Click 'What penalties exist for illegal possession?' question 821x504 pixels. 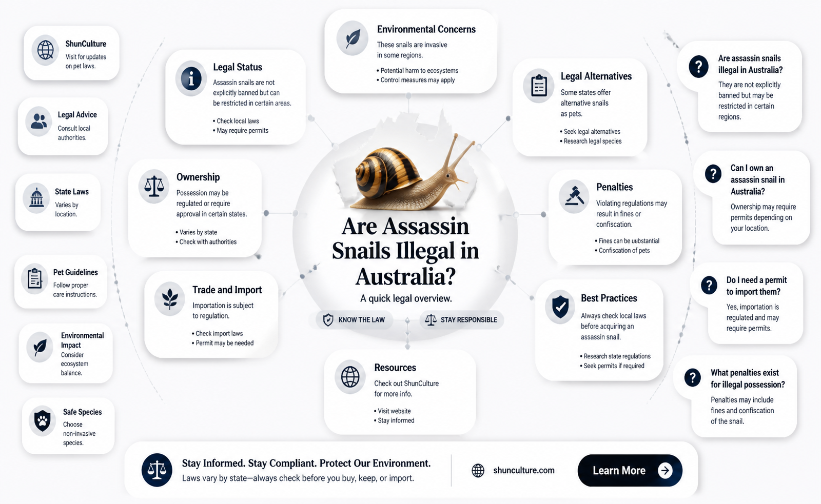click(748, 379)
